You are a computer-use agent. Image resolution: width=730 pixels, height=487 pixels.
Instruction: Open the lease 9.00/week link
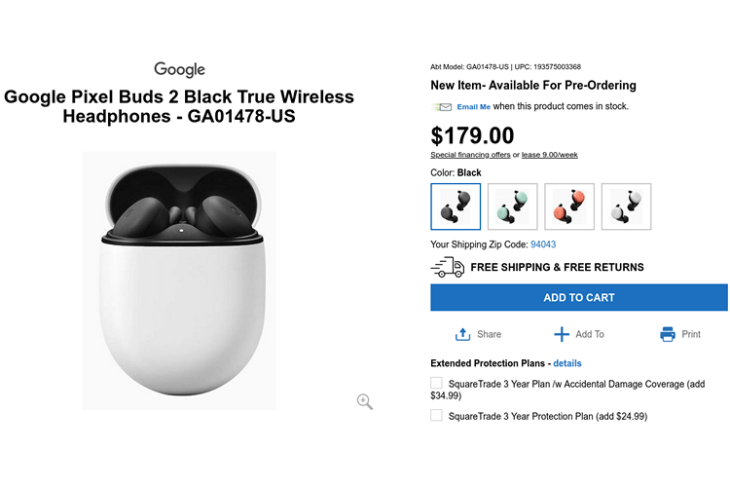pyautogui.click(x=549, y=155)
